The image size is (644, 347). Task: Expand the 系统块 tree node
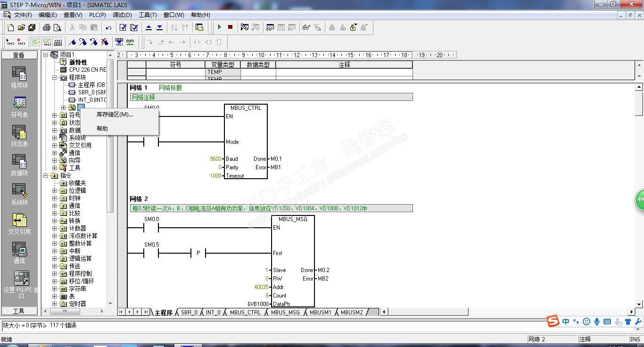point(55,138)
